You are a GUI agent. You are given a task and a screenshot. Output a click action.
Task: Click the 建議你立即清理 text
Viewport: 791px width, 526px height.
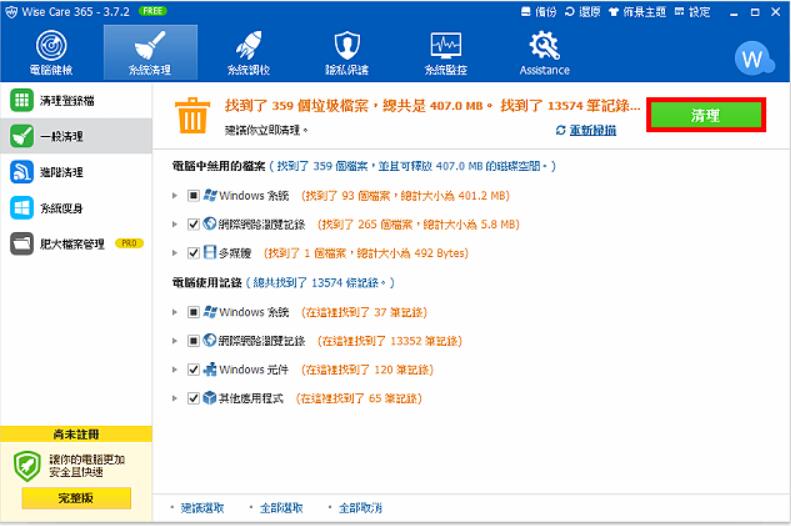266,130
